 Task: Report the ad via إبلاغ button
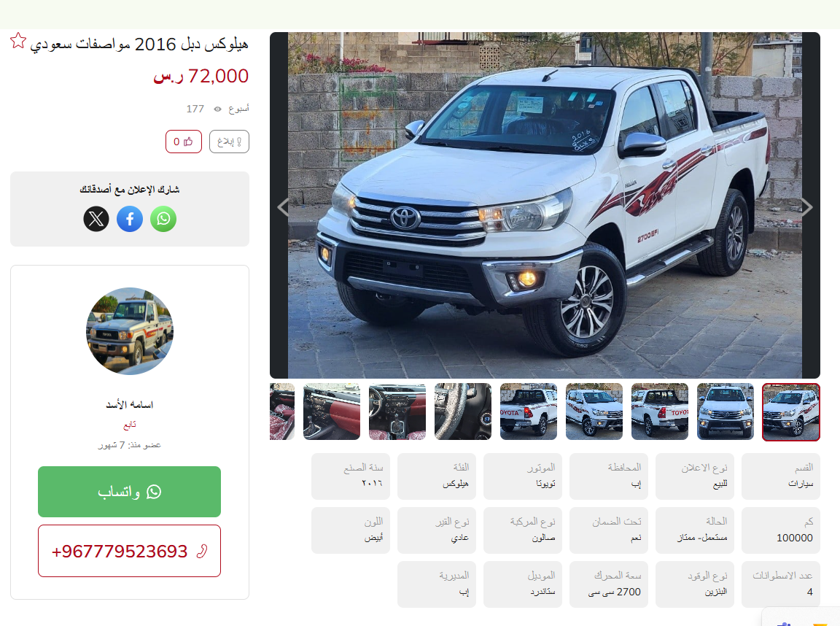pos(229,142)
